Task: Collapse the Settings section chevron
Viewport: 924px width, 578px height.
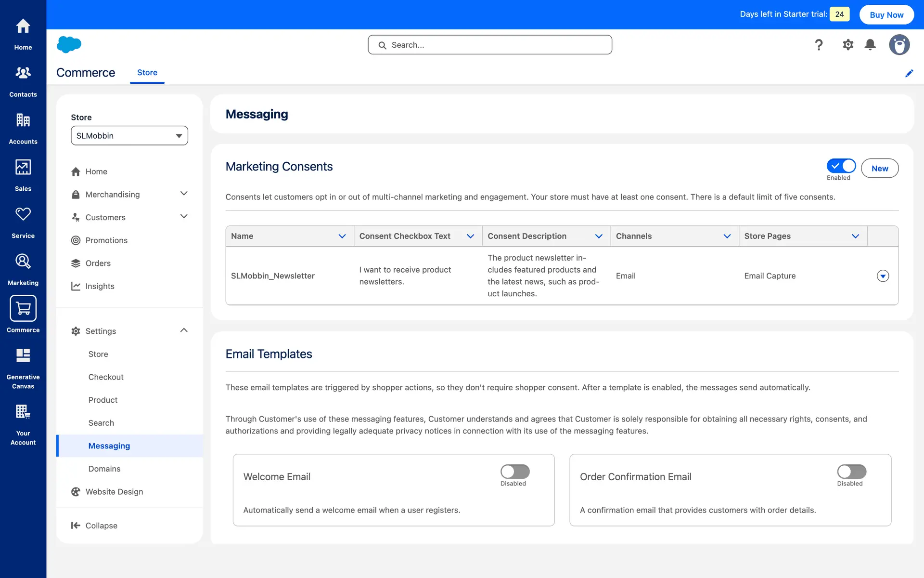Action: tap(184, 330)
